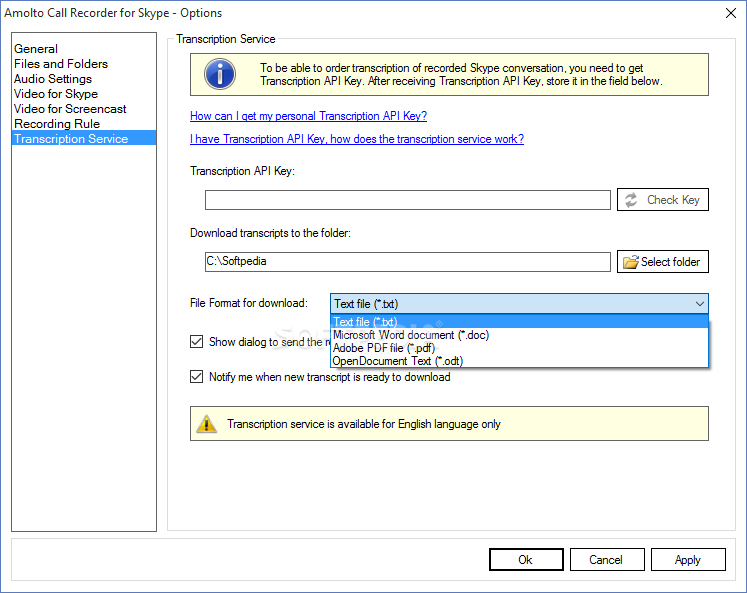Uncheck Show dialog to send checkbox
747x593 pixels.
click(196, 342)
